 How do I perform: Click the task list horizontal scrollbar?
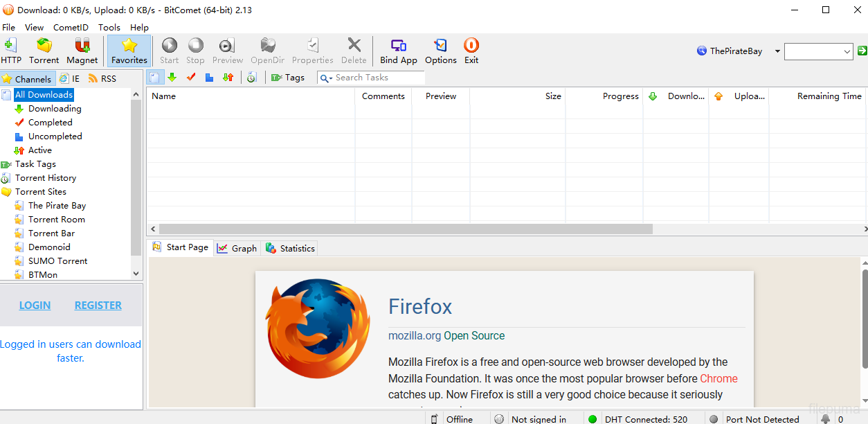point(405,229)
